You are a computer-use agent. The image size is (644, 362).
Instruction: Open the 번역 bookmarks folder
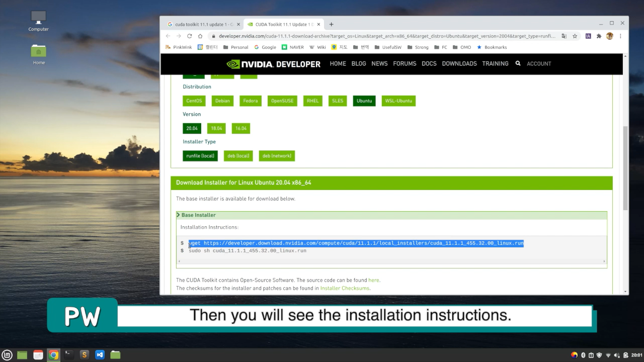coord(361,47)
